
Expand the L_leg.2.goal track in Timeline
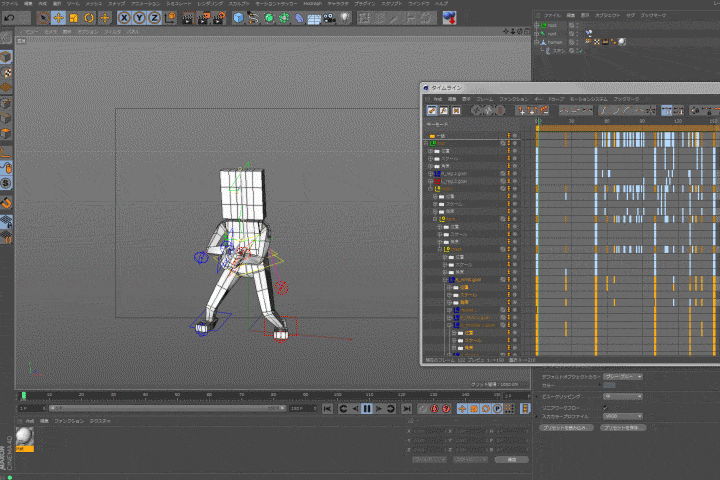pos(431,181)
